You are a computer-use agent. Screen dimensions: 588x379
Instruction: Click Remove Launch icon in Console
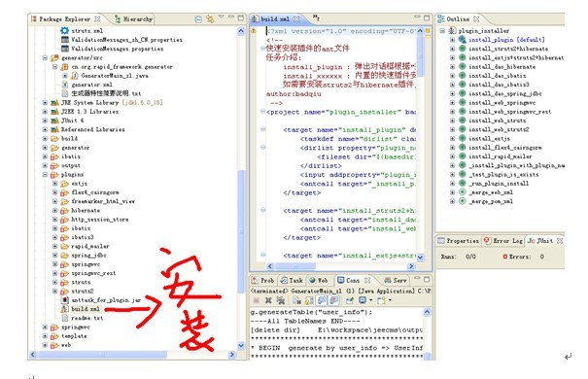click(x=268, y=300)
